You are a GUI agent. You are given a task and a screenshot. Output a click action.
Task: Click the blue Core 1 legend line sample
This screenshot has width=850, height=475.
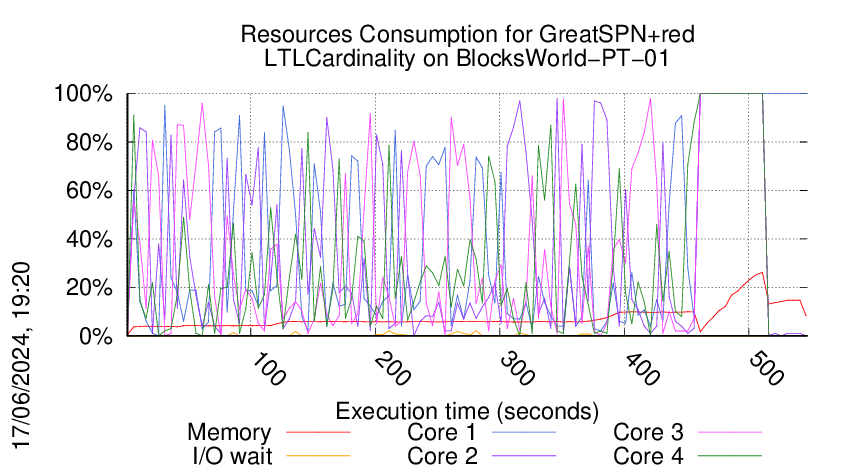524,432
